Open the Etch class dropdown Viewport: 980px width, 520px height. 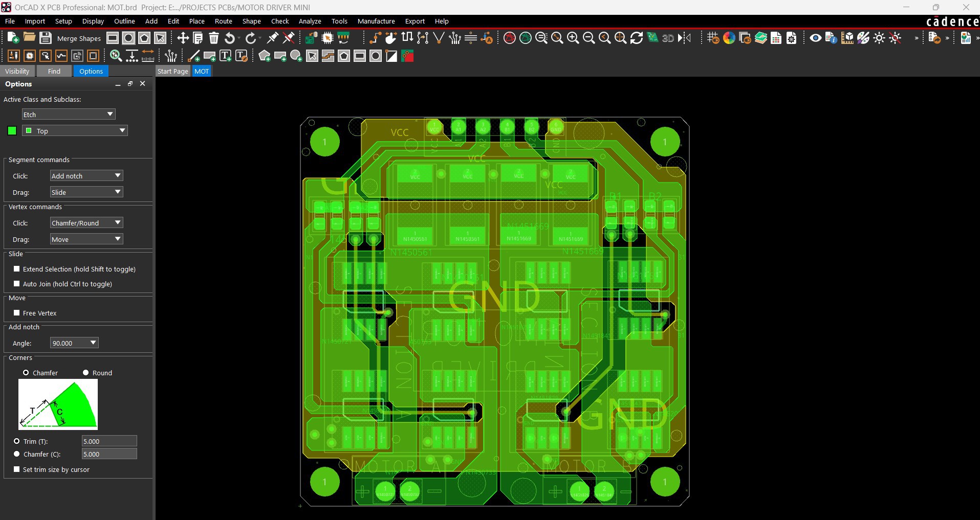pos(69,115)
